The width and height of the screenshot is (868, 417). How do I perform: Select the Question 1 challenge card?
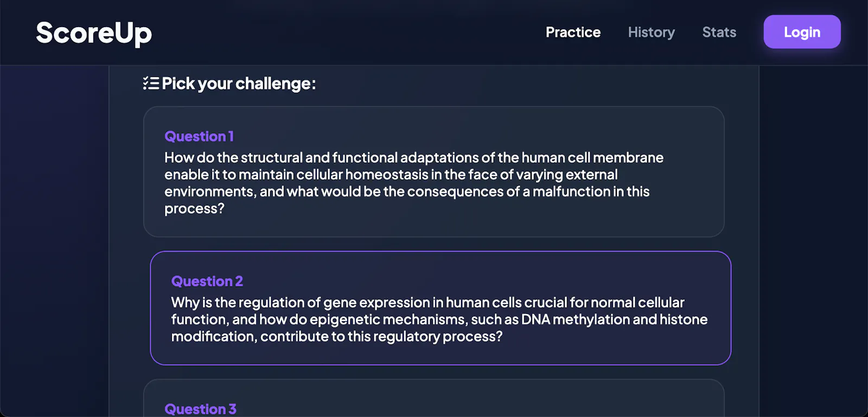(x=433, y=172)
